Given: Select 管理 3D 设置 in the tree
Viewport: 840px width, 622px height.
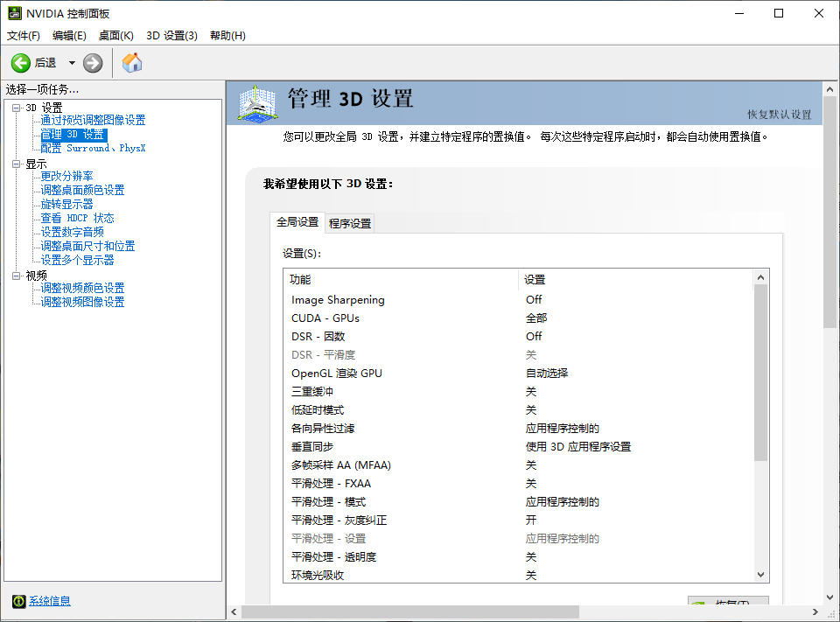Looking at the screenshot, I should coord(73,135).
